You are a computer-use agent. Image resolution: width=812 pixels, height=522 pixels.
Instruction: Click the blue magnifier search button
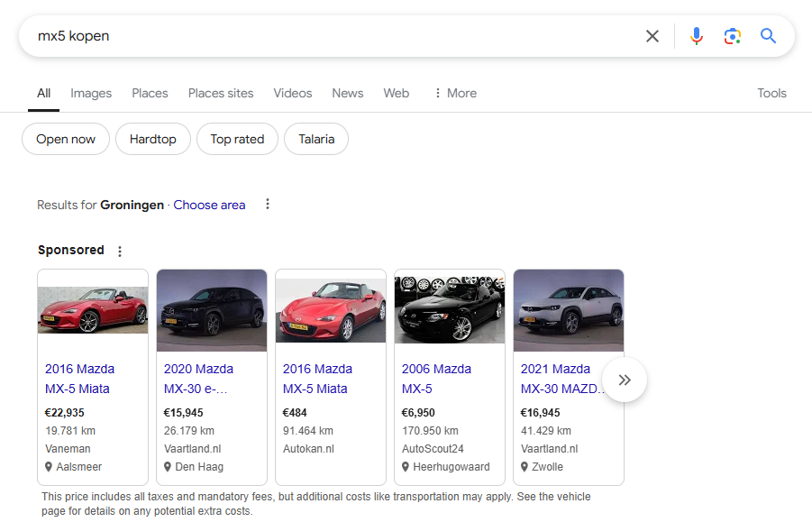coord(768,36)
